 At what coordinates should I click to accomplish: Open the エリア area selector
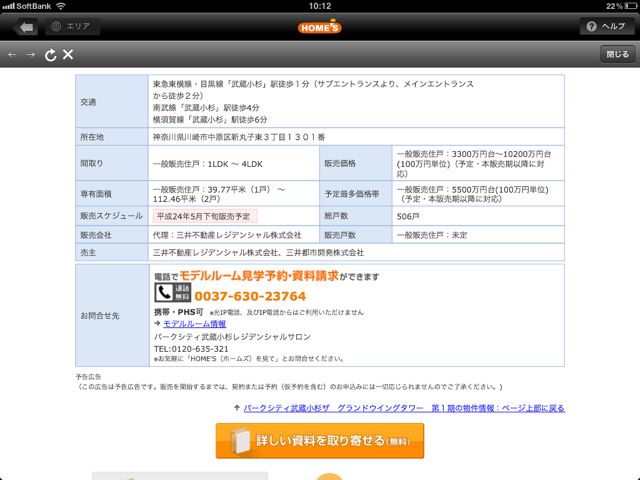click(x=71, y=27)
